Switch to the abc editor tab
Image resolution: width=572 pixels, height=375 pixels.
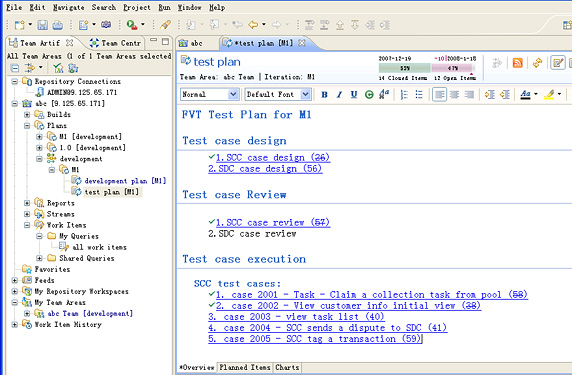pos(191,43)
